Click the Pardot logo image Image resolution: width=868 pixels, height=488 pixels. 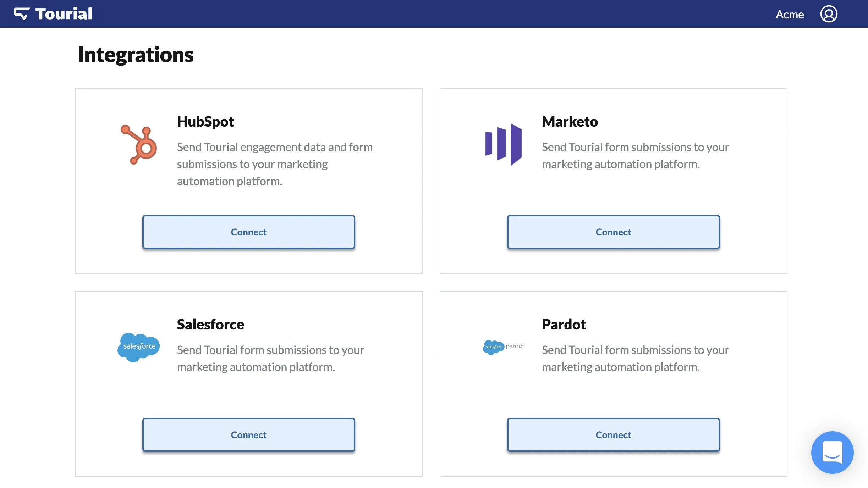(x=504, y=347)
